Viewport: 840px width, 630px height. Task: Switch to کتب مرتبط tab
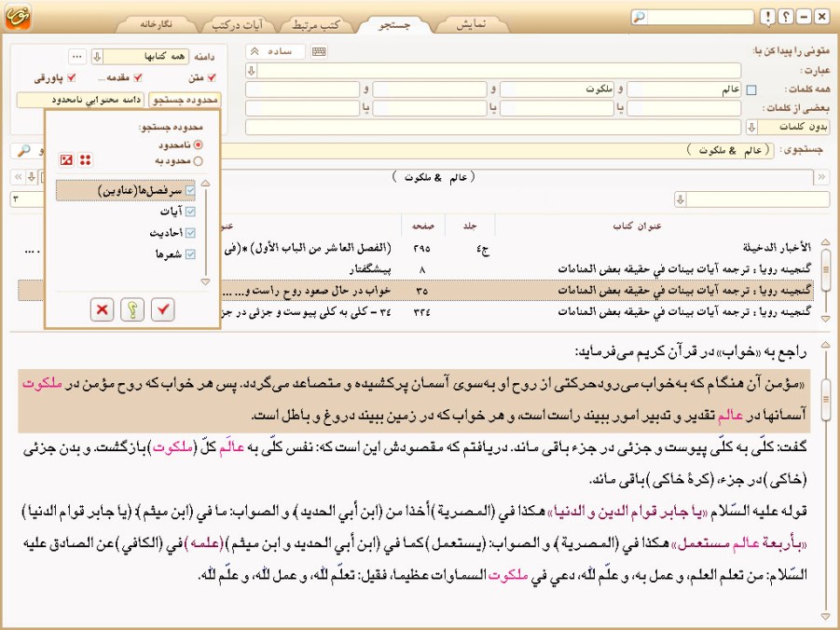[x=315, y=24]
